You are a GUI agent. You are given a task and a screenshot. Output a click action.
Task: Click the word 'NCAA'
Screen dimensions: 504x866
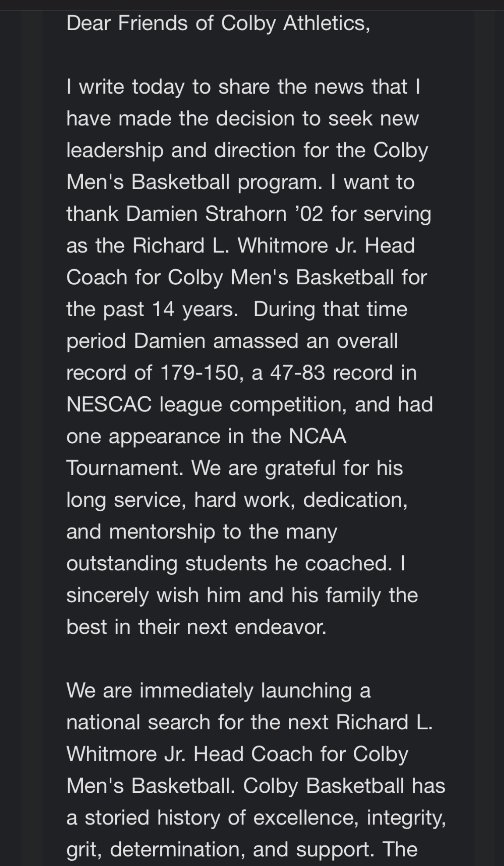[x=317, y=436]
